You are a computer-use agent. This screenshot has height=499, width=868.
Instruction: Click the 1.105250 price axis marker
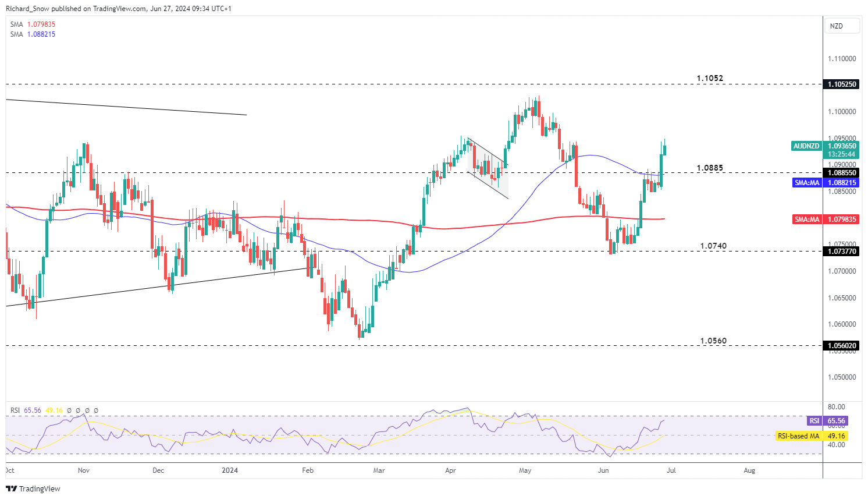[842, 84]
